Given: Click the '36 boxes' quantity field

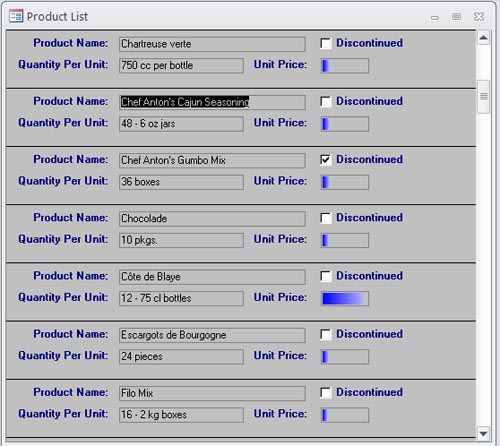Looking at the screenshot, I should [181, 182].
